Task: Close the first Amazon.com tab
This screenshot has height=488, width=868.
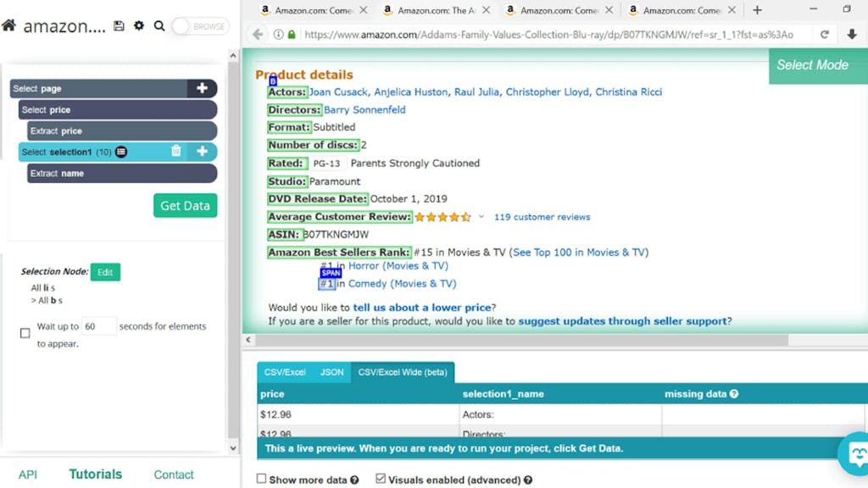Action: (364, 10)
